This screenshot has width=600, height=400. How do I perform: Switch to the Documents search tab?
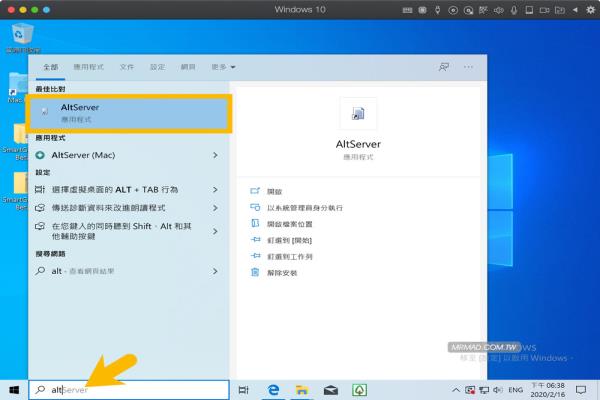[127, 67]
